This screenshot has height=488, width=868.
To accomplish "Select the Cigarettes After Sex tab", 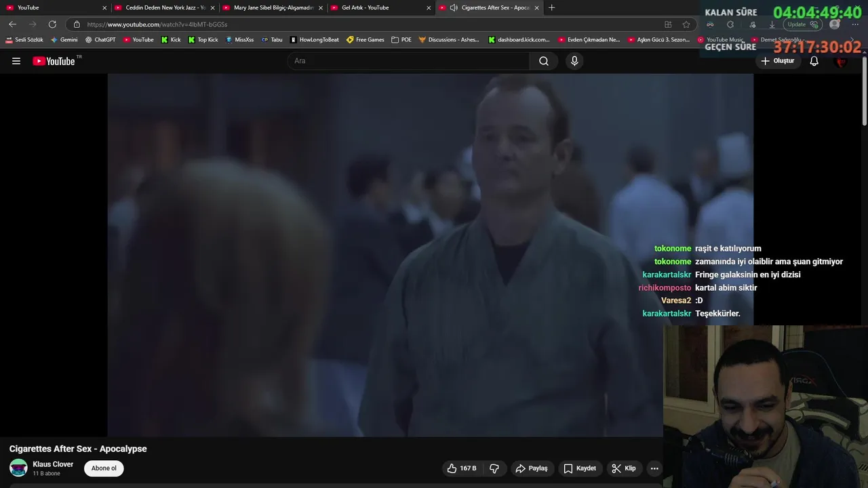I will 488,7.
